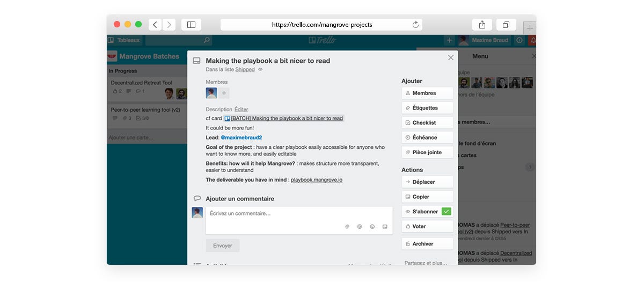Image resolution: width=644 pixels, height=288 pixels.
Task: Click the Étiquettes button
Action: tap(427, 108)
